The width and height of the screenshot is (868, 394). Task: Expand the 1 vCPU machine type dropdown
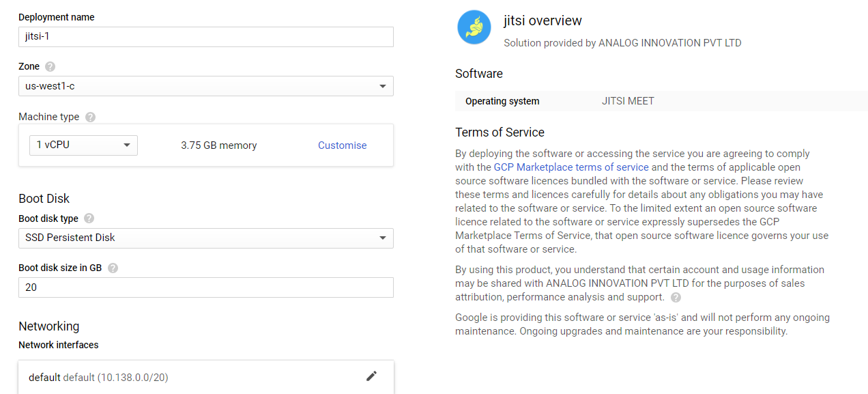coord(83,145)
